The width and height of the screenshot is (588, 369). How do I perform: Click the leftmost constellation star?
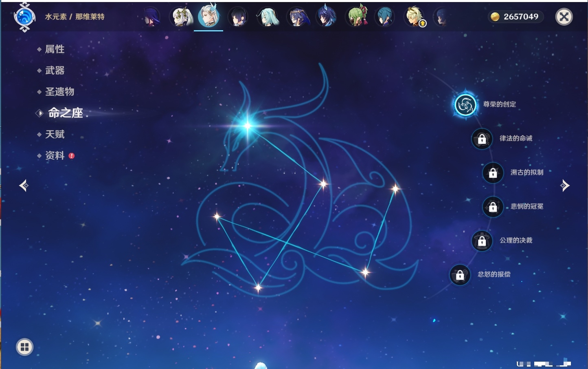(x=217, y=217)
